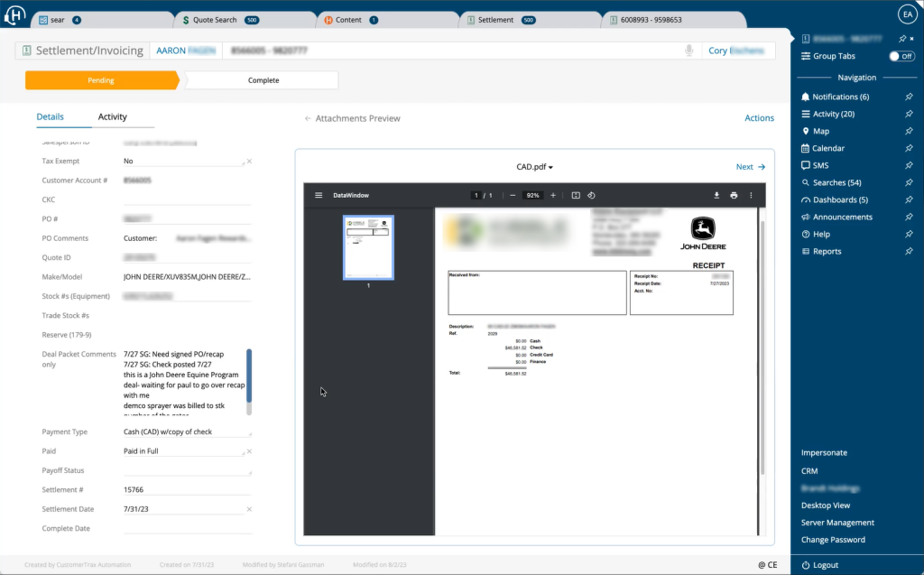Viewport: 924px width, 575px height.
Task: Zoom in on the PDF with plus
Action: (x=553, y=195)
